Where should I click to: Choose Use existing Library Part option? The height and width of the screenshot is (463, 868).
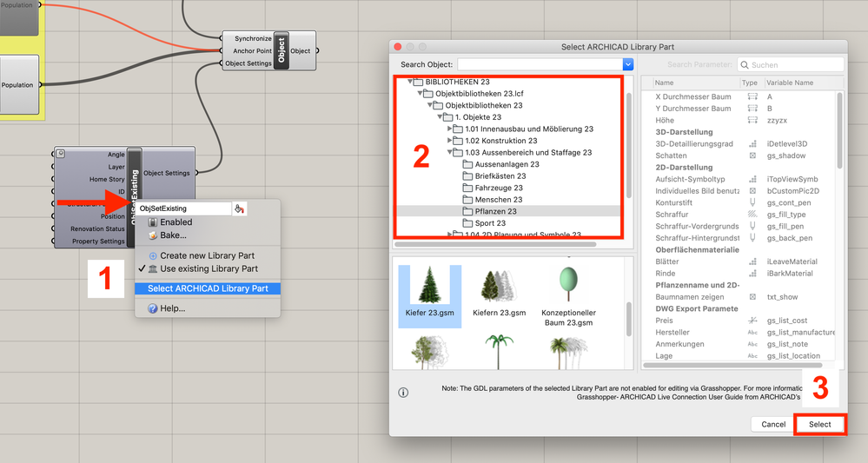point(208,268)
